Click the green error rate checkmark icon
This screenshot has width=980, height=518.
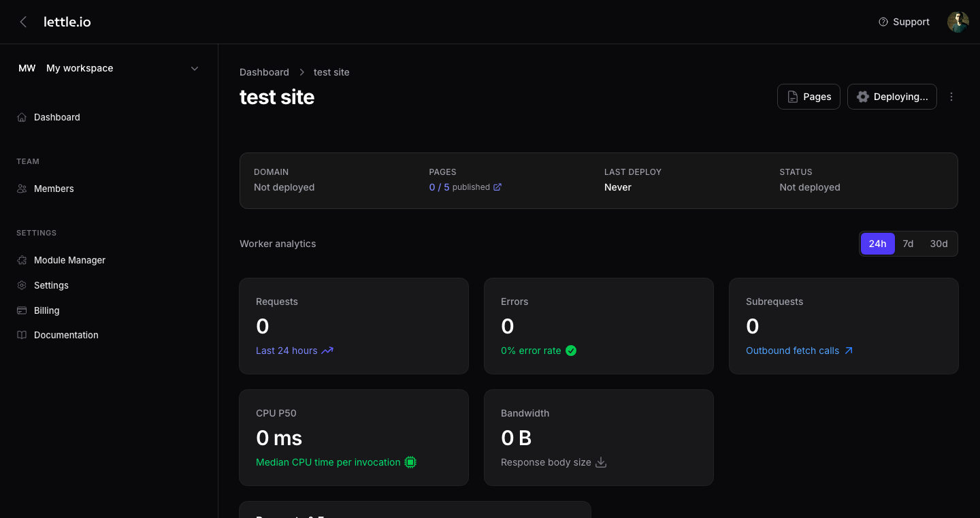571,351
